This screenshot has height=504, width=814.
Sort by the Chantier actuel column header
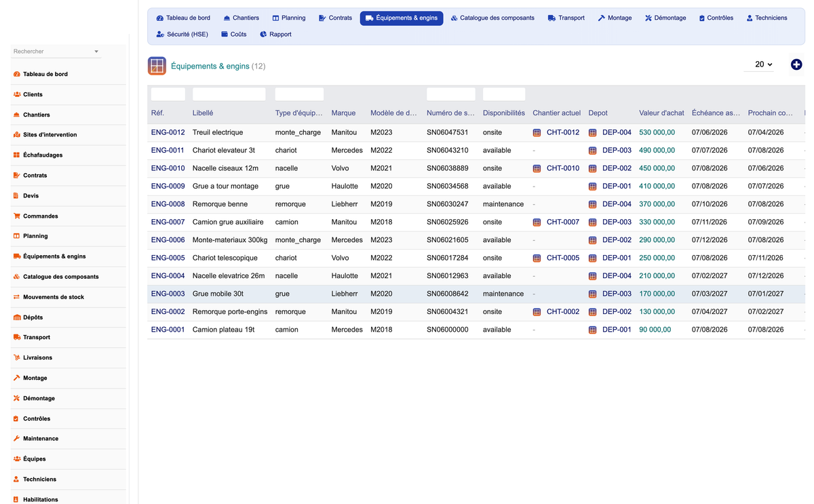(557, 113)
